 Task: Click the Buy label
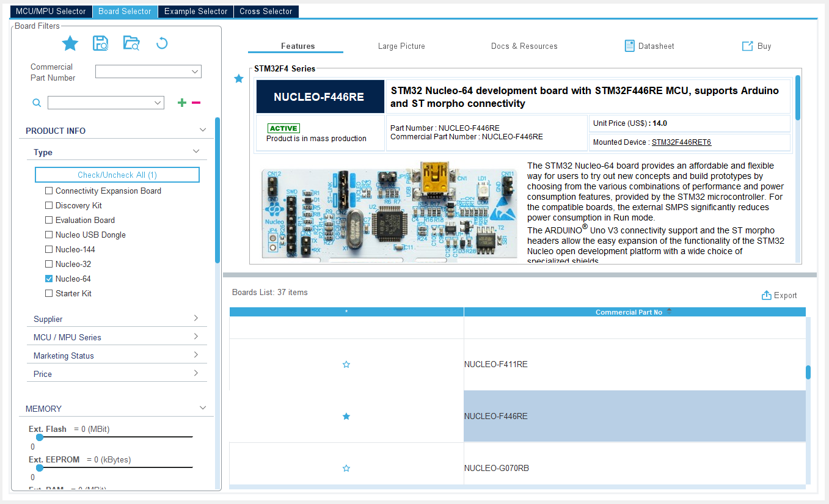764,46
